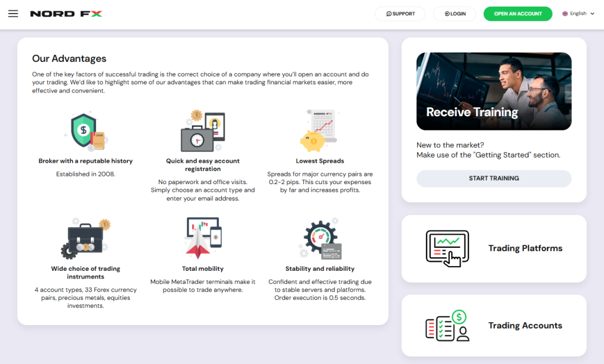Click the NordFX logo
Image resolution: width=604 pixels, height=364 pixels.
pos(66,14)
